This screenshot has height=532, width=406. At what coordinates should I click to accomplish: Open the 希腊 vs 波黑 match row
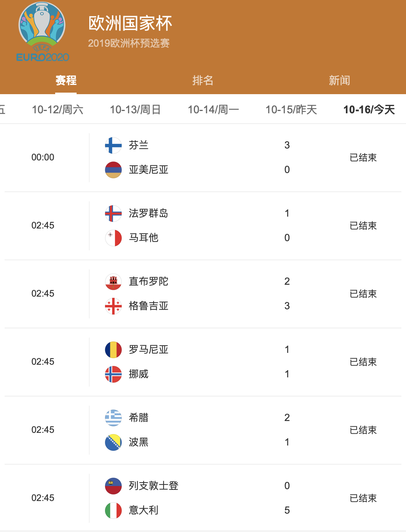pos(203,429)
